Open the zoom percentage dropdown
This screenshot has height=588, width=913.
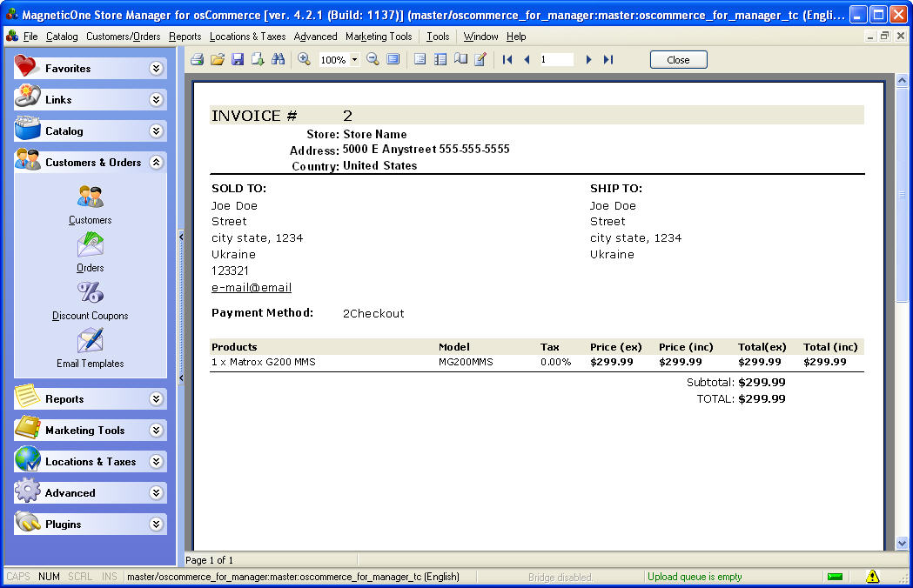355,60
